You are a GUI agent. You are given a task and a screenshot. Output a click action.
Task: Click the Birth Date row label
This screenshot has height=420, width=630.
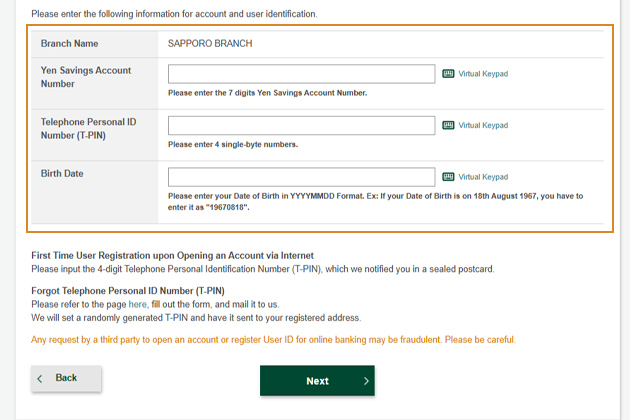coord(62,173)
